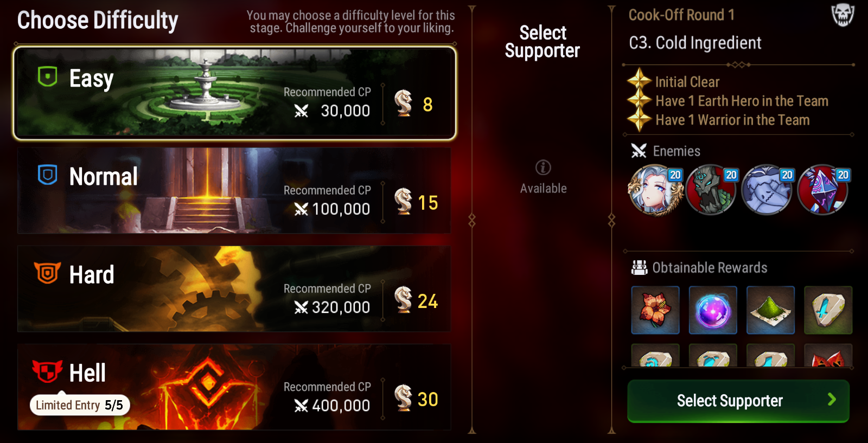Click the arrow on Select Supporter button
The image size is (868, 443).
pyautogui.click(x=832, y=400)
